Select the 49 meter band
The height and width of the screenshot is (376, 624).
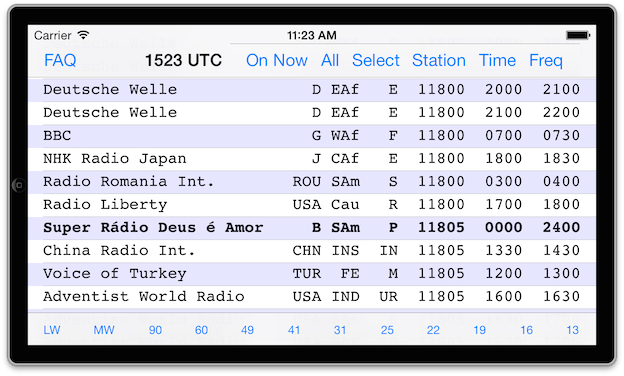coord(248,330)
